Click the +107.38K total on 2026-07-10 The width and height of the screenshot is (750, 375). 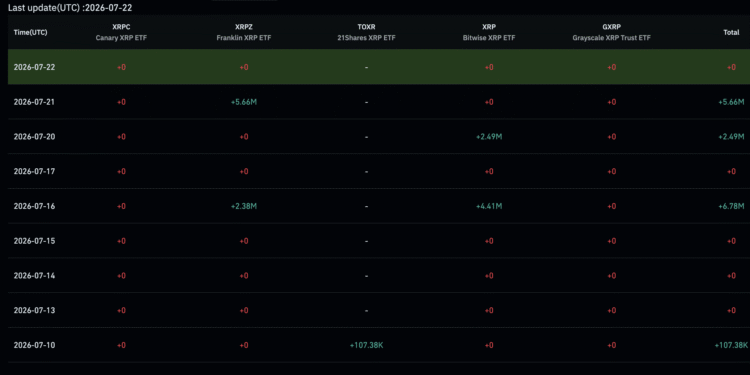pyautogui.click(x=731, y=345)
